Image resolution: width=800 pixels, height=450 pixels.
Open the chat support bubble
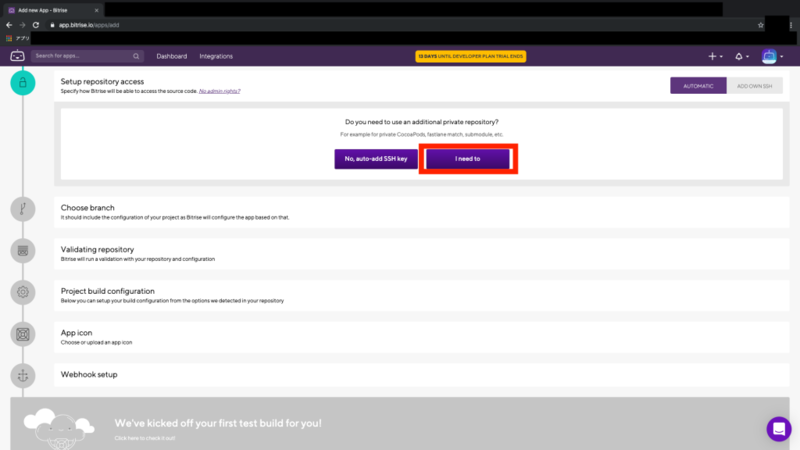click(x=779, y=429)
